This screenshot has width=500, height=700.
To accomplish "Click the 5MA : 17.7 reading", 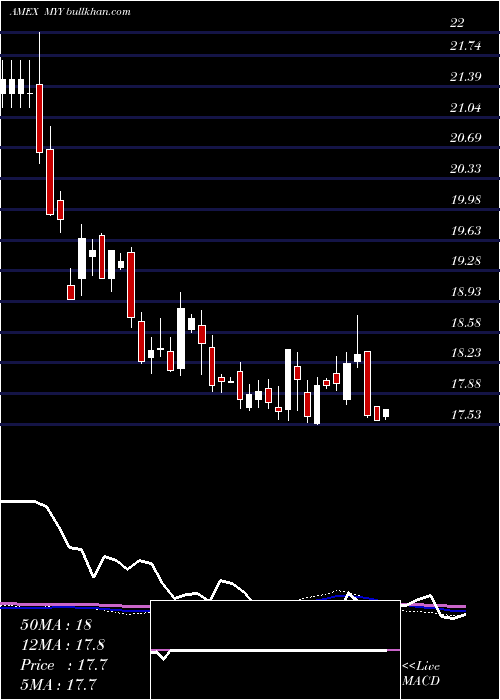I will tap(58, 684).
